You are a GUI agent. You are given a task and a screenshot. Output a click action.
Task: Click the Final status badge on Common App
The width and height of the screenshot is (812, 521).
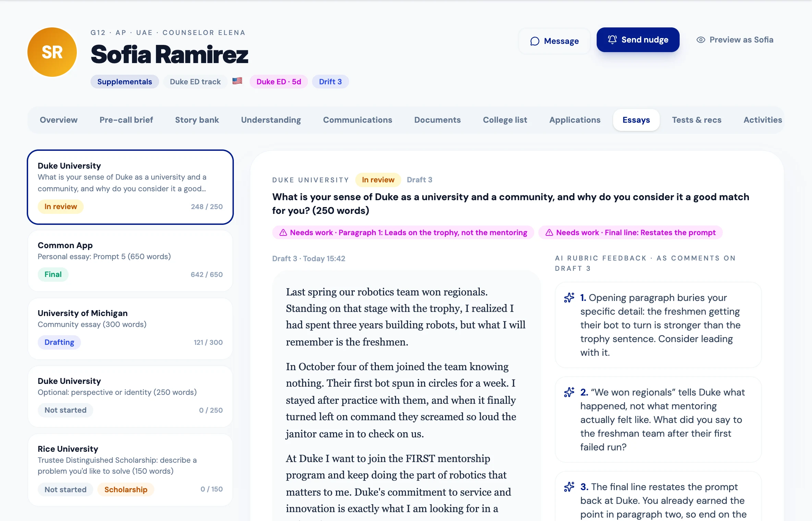point(53,275)
